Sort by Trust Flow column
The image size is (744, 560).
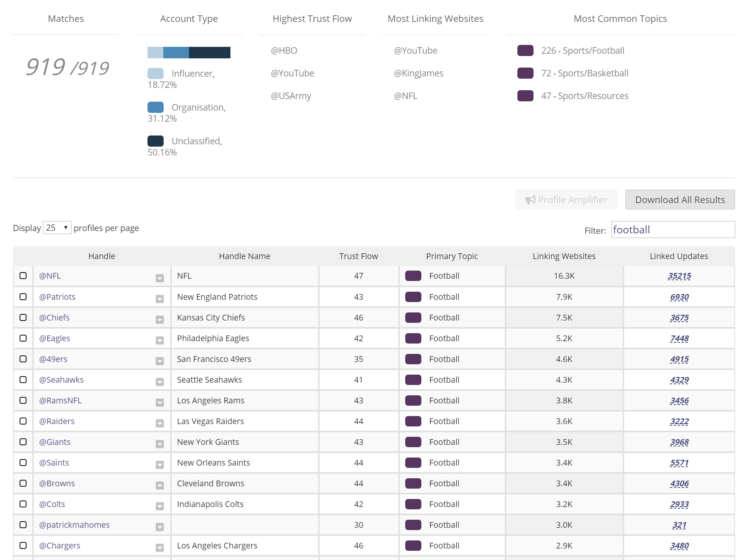(x=359, y=256)
